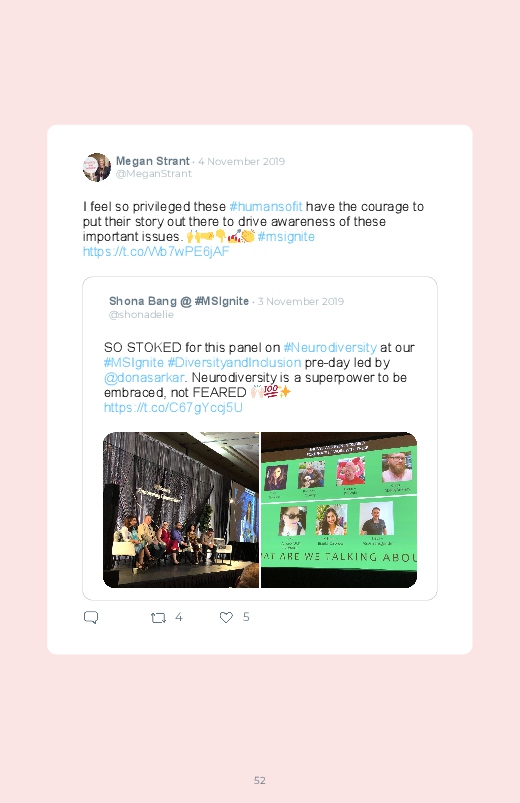Click Shona Bang @ #MSIgnite author name
This screenshot has width=520, height=803.
pos(179,301)
